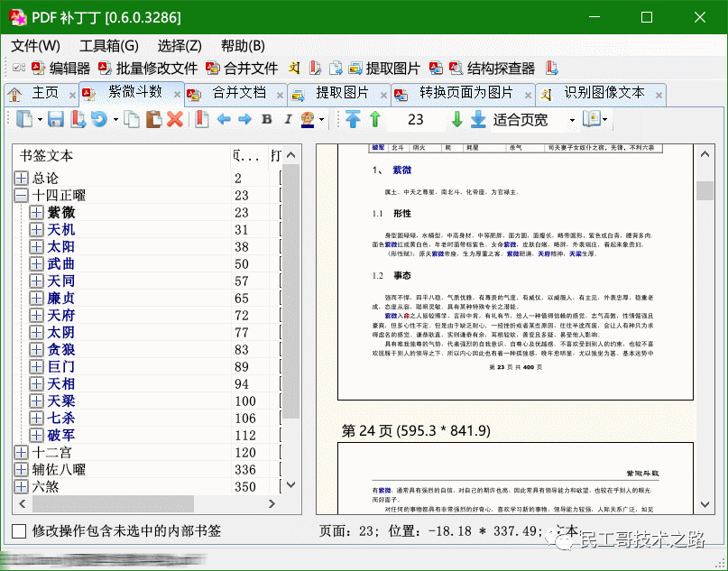Select the 廉贞 bookmark

(x=60, y=299)
